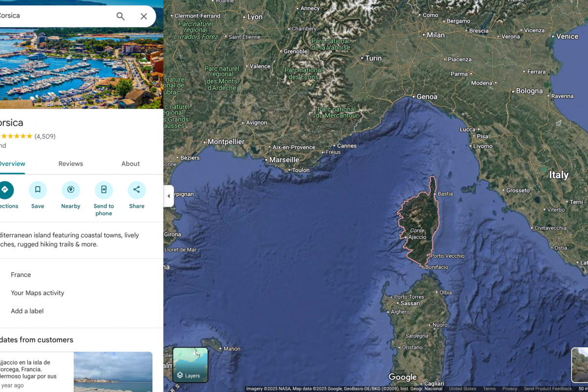Click the search magnifier icon
The height and width of the screenshot is (392, 588).
point(121,16)
